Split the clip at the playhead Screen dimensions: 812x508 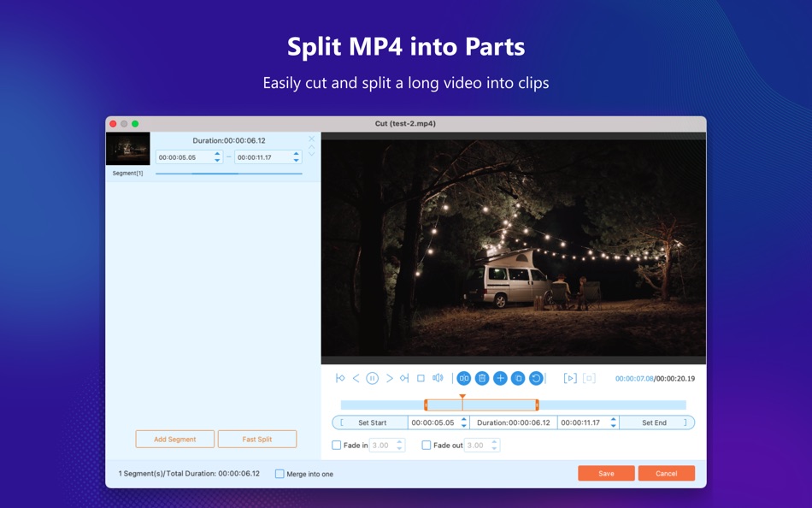[464, 378]
